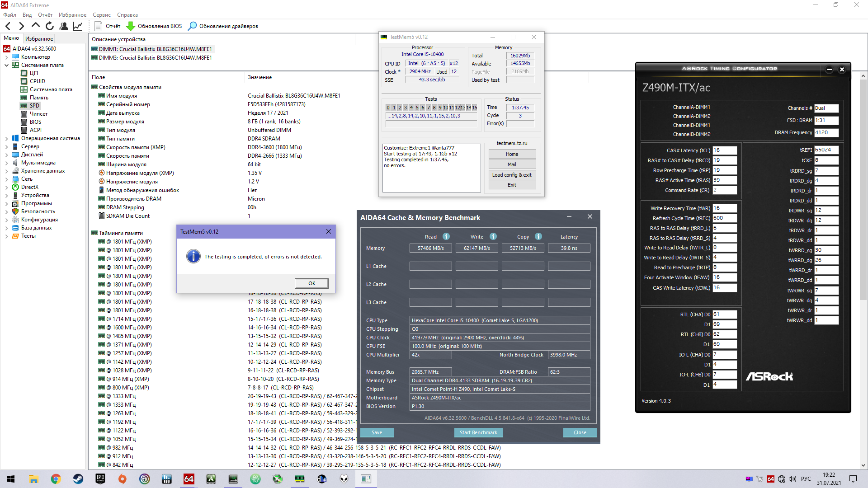The width and height of the screenshot is (868, 488).
Task: Open the Сервис menu
Action: (x=102, y=15)
